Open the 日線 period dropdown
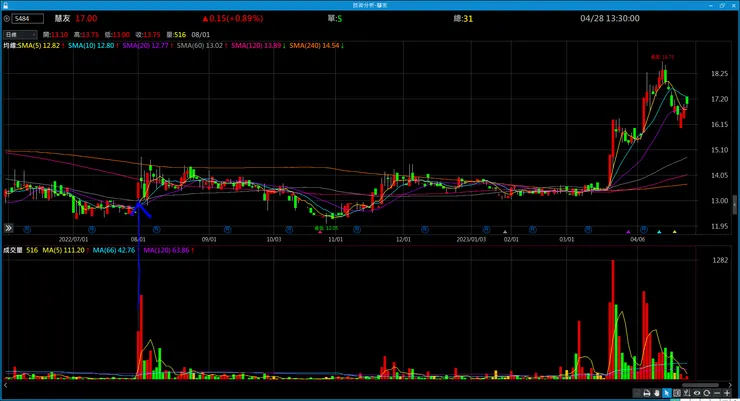The height and width of the screenshot is (401, 740). coord(20,34)
